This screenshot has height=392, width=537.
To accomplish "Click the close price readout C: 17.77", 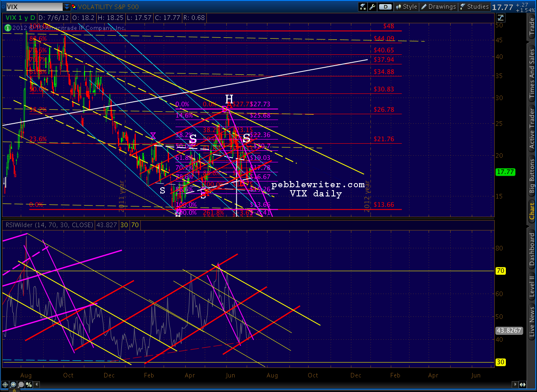I will point(168,18).
